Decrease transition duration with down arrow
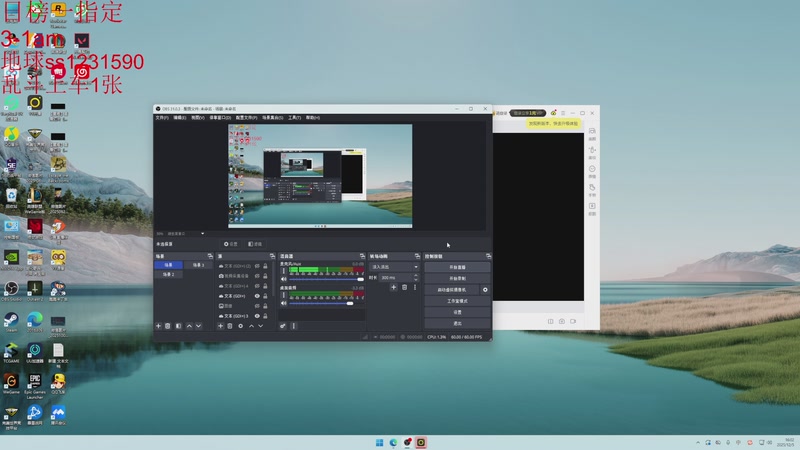 pos(416,280)
